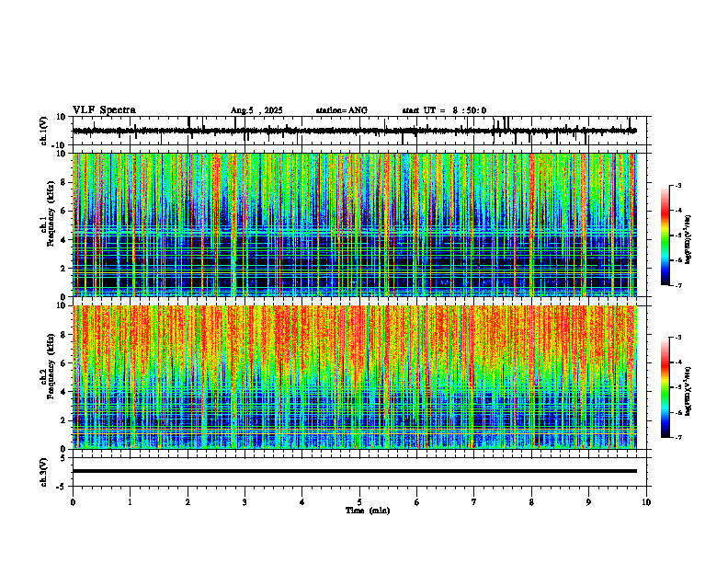Click the "start UT = 8 :50: 0" header text

[444, 110]
